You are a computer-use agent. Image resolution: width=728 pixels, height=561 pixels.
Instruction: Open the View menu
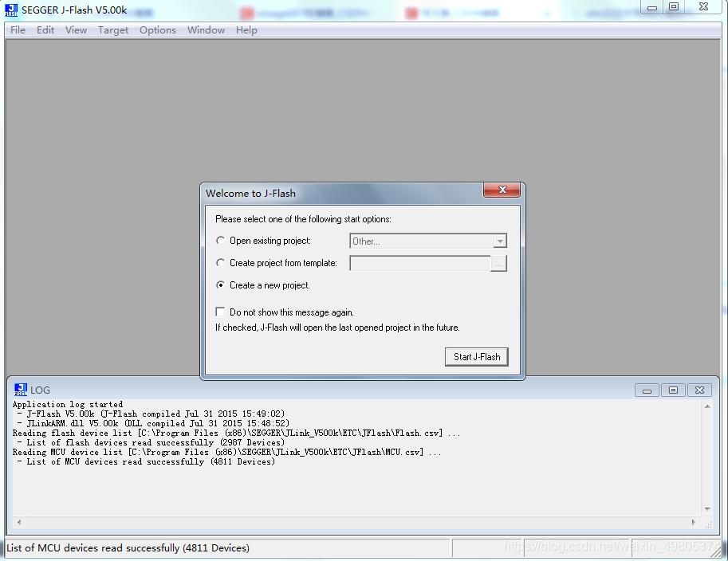(x=76, y=30)
